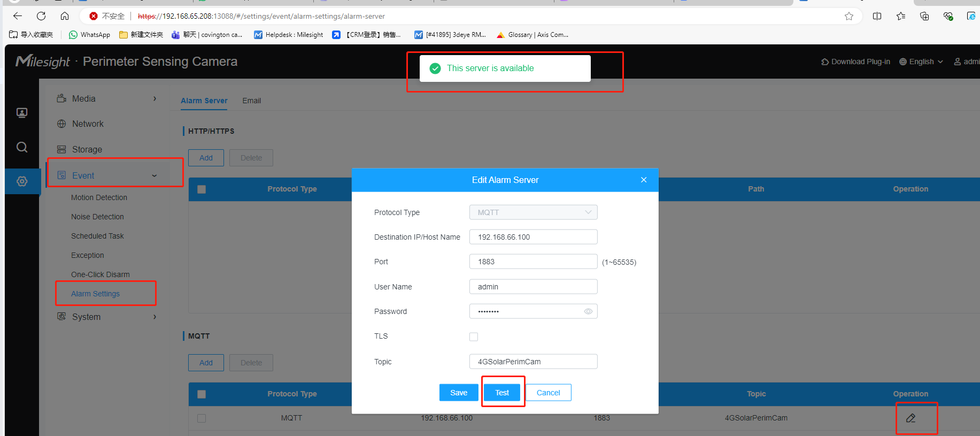This screenshot has height=436, width=980.
Task: Open the search playback sidebar icon
Action: tap(22, 147)
